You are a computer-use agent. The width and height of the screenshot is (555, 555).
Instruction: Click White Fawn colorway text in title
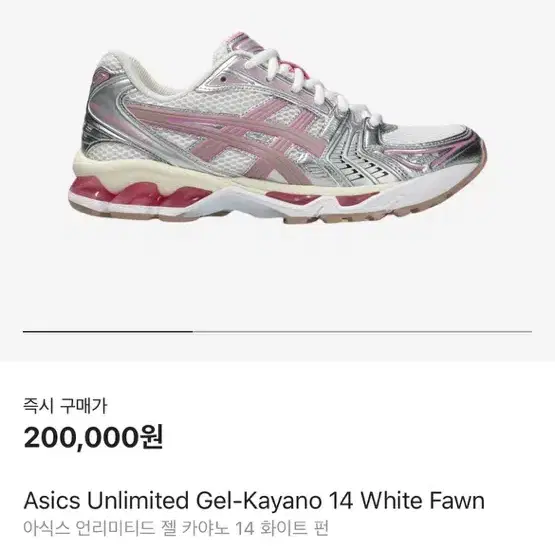tap(422, 500)
